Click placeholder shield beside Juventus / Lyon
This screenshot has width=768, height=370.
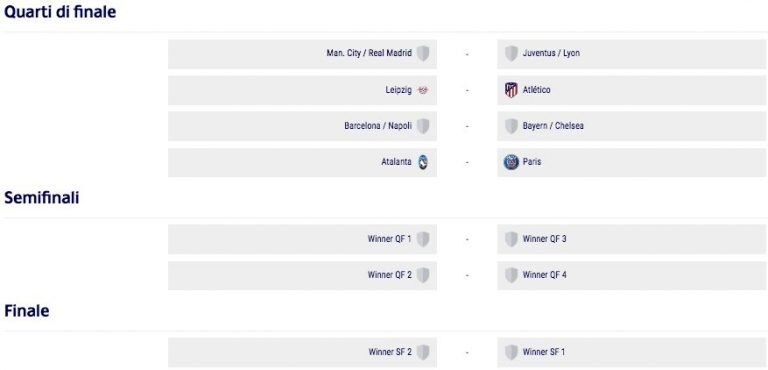point(511,53)
